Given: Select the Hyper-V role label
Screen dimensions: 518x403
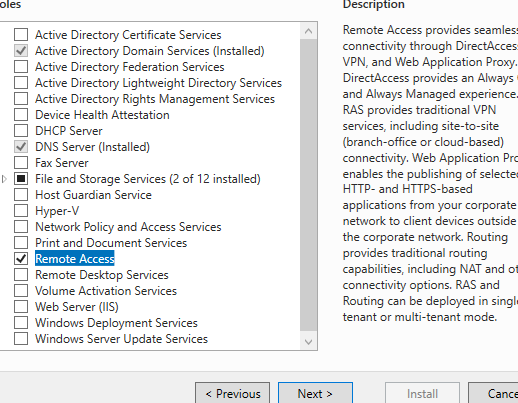Looking at the screenshot, I should click(x=57, y=211).
